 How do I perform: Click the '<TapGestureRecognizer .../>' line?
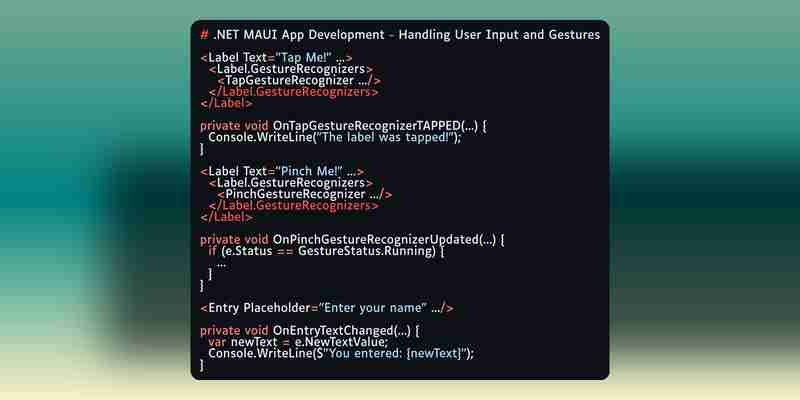[x=298, y=81]
